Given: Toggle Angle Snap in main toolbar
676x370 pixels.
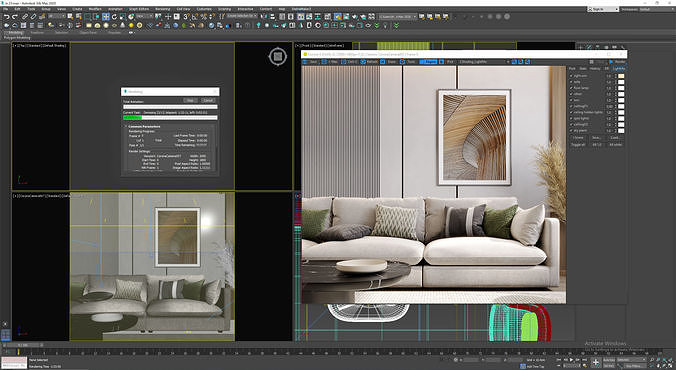Looking at the screenshot, I should pyautogui.click(x=195, y=16).
